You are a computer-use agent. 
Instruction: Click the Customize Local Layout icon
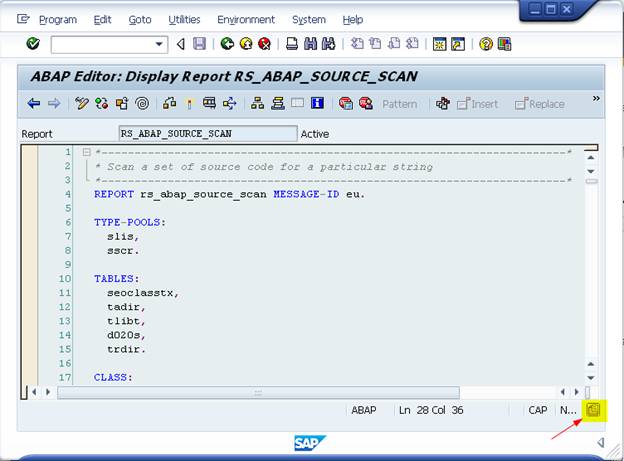(x=504, y=43)
